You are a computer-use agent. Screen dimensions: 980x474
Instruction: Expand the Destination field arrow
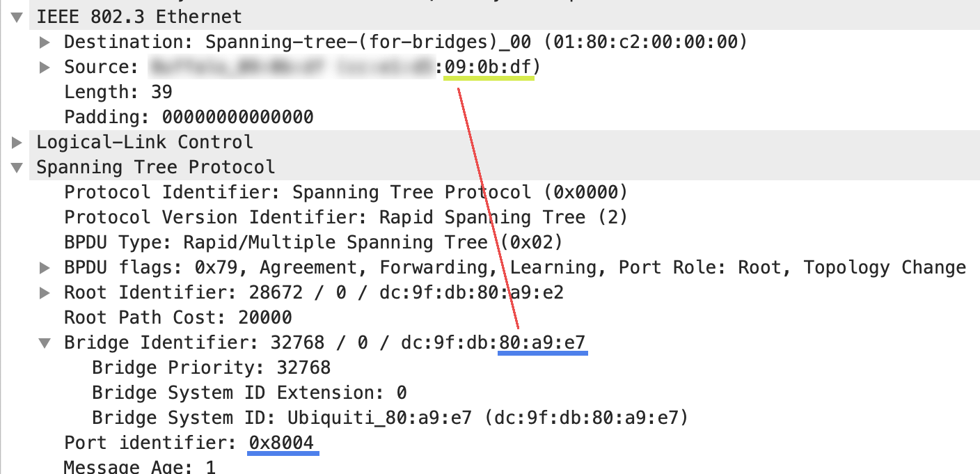(x=45, y=42)
